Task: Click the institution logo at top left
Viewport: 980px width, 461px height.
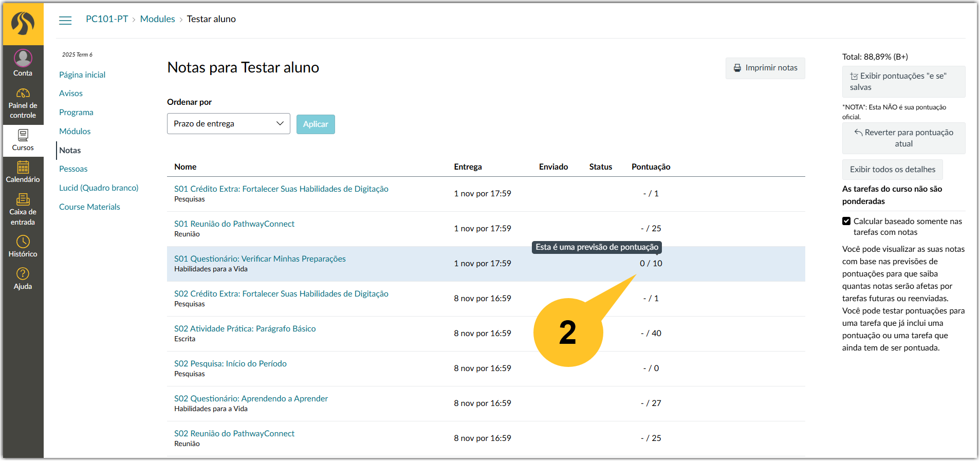Action: [23, 24]
